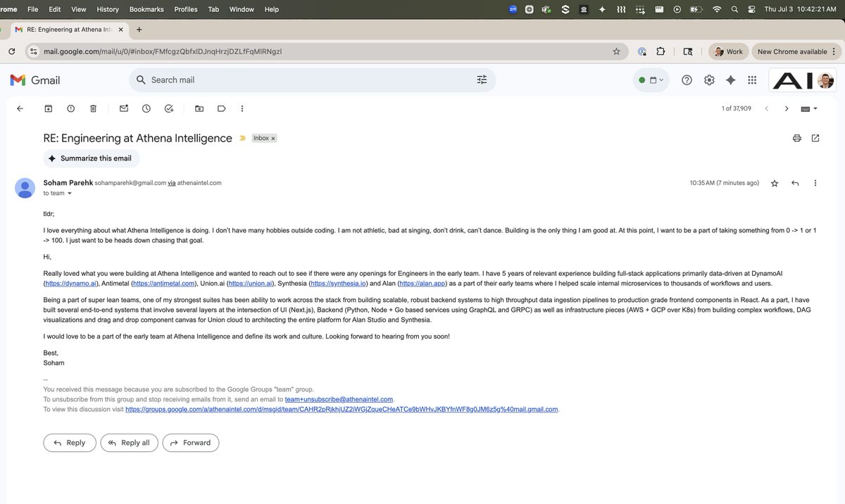Viewport: 845px width, 504px height.
Task: Report this email as spam
Action: coord(71,108)
